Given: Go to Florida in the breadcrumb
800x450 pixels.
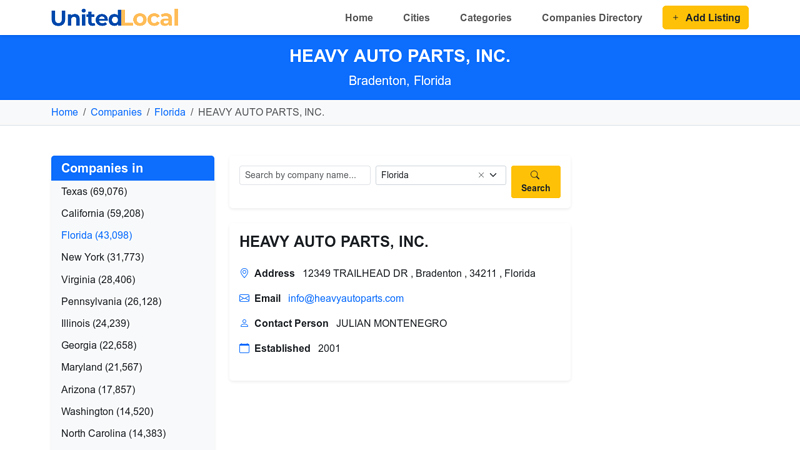Looking at the screenshot, I should tap(170, 112).
